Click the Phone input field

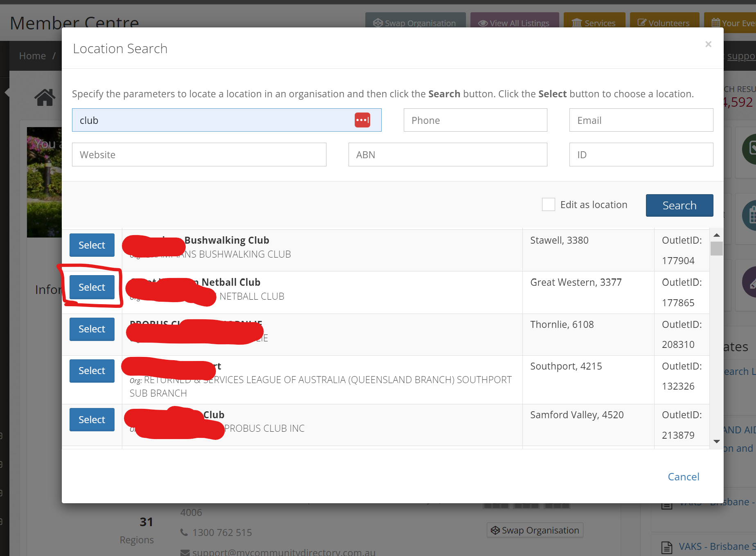click(x=475, y=120)
